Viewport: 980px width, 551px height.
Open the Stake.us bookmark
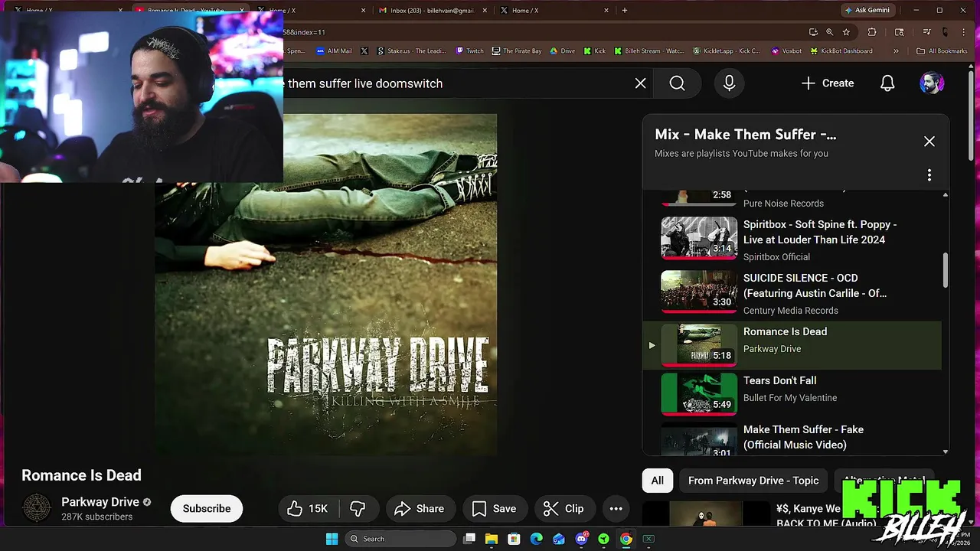click(x=410, y=51)
